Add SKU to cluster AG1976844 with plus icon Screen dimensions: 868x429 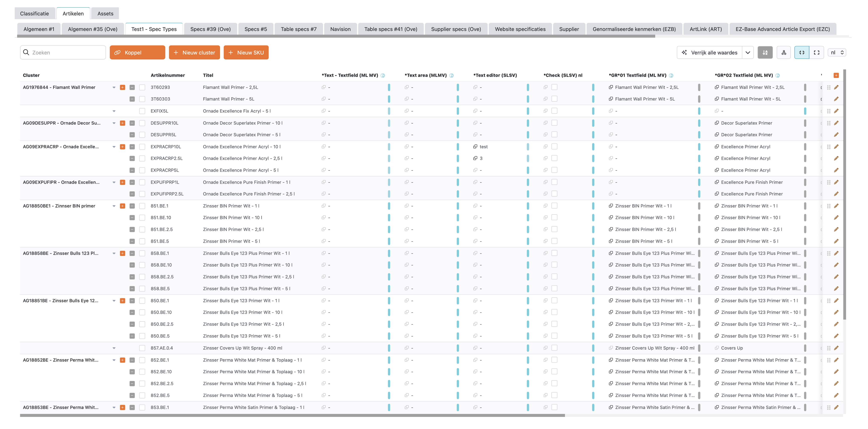[123, 87]
